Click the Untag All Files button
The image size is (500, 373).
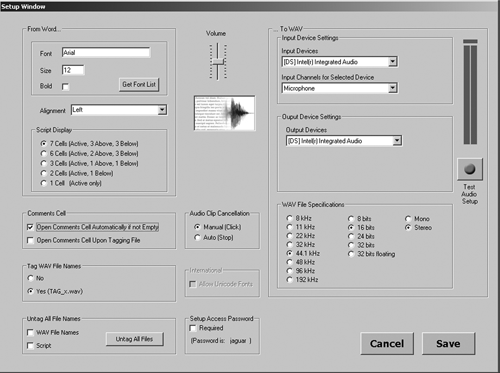(135, 339)
